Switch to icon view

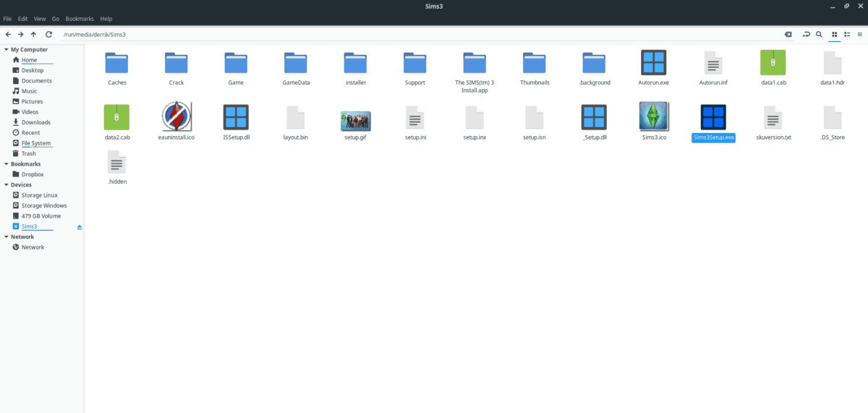tap(834, 34)
